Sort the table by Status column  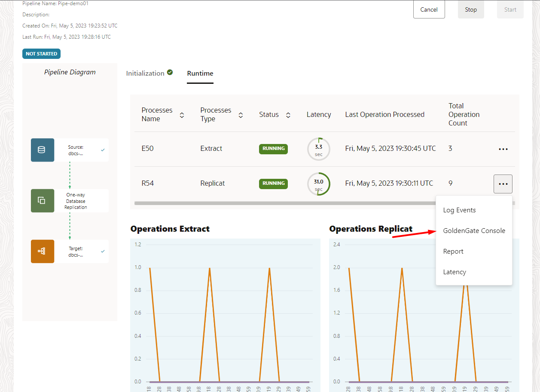coord(288,115)
